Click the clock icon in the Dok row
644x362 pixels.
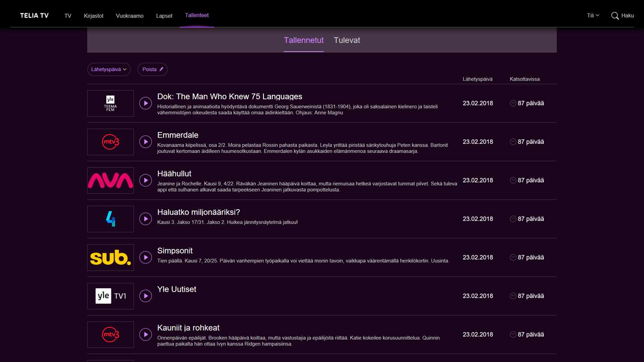pos(513,103)
